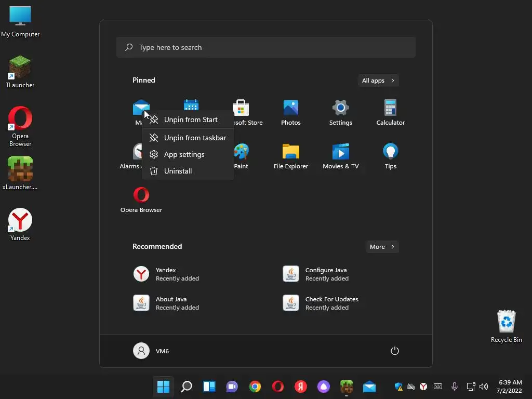Click OneDrive cloud tray icon

tap(411, 387)
